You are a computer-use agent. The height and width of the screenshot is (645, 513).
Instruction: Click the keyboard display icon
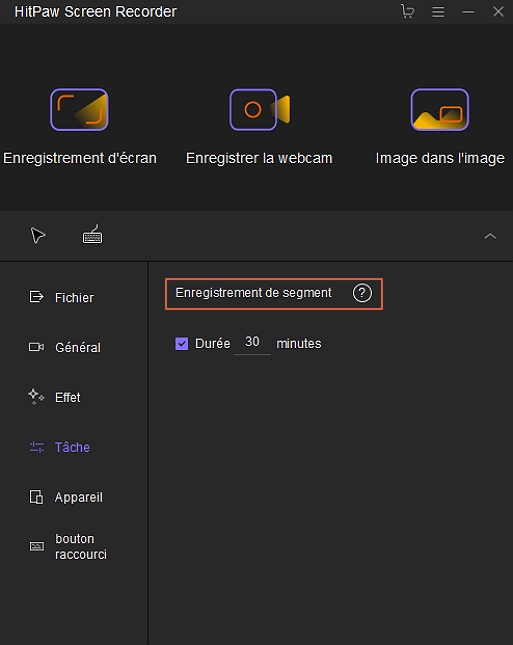pos(93,234)
